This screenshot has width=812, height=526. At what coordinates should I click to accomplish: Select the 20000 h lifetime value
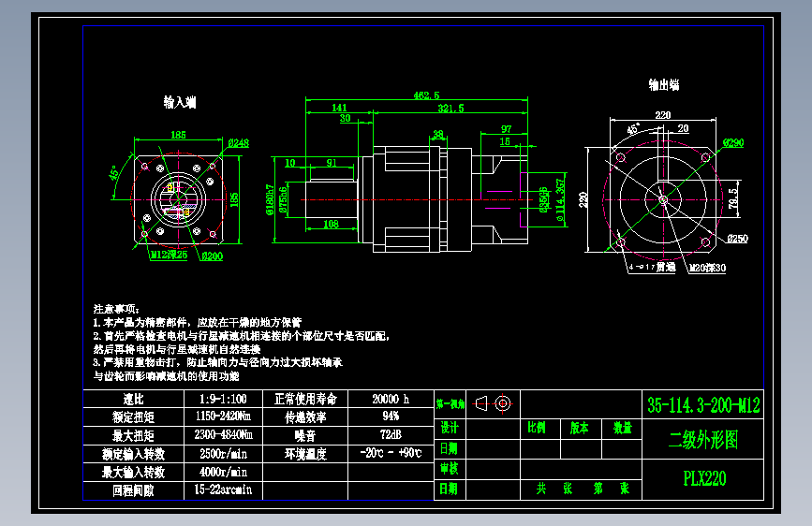[x=391, y=399]
